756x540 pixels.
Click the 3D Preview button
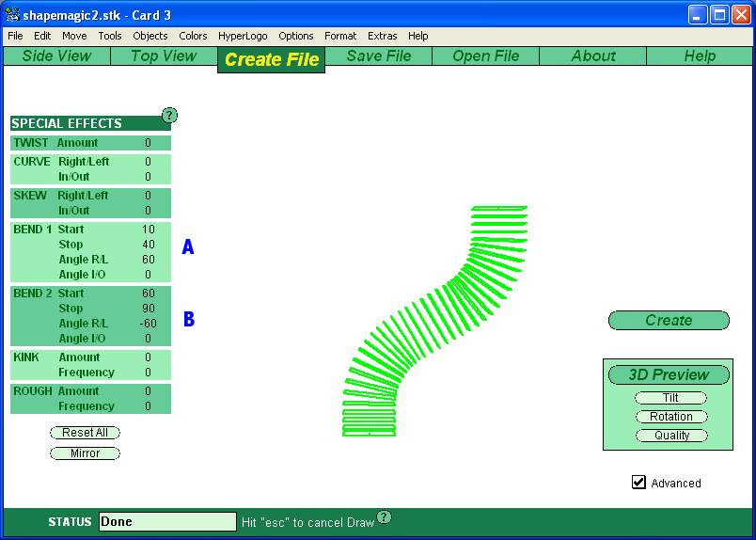pos(669,374)
